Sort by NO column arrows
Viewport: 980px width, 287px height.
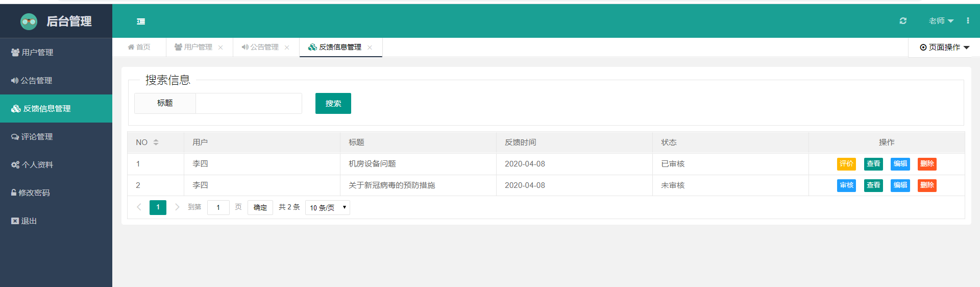pyautogui.click(x=156, y=142)
